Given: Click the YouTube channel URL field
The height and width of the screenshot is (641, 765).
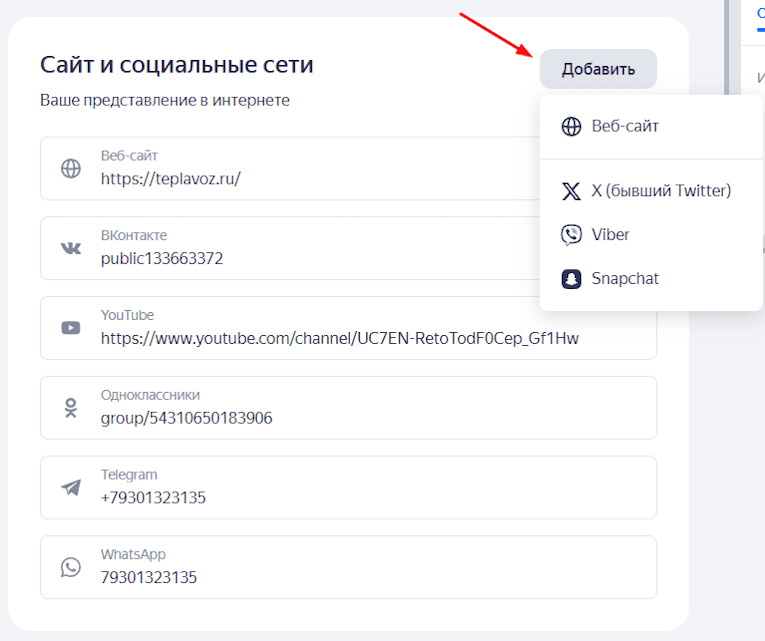Looking at the screenshot, I should point(340,338).
